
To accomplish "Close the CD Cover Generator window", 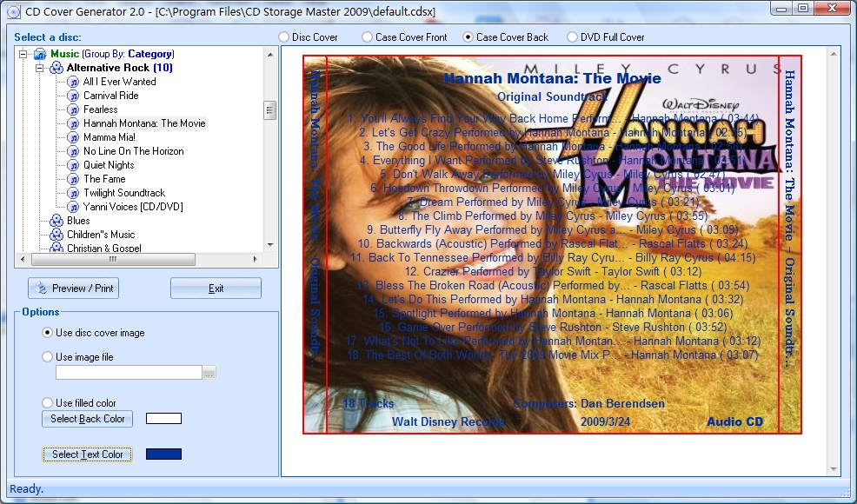I will (833, 8).
